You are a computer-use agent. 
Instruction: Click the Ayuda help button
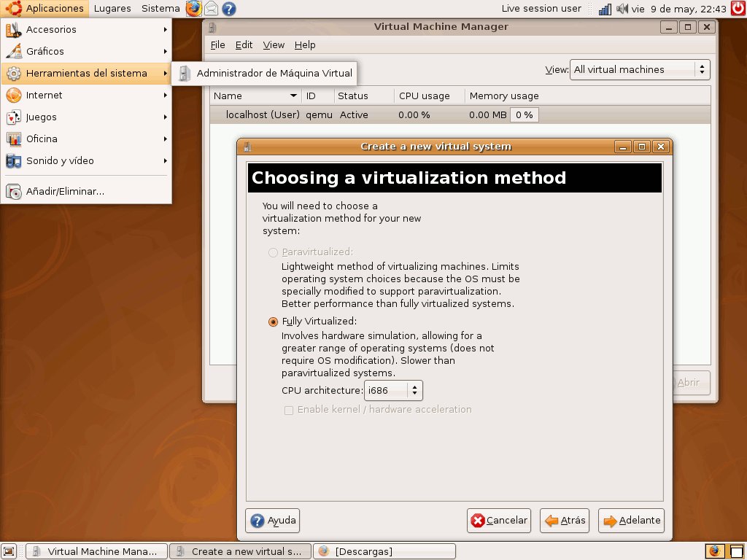click(273, 521)
